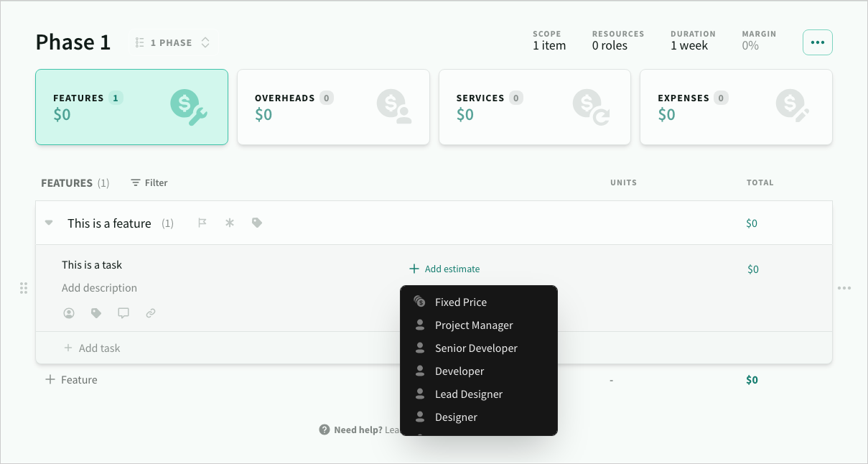
Task: Open the 1 PHASE switcher dropdown
Action: pos(173,43)
